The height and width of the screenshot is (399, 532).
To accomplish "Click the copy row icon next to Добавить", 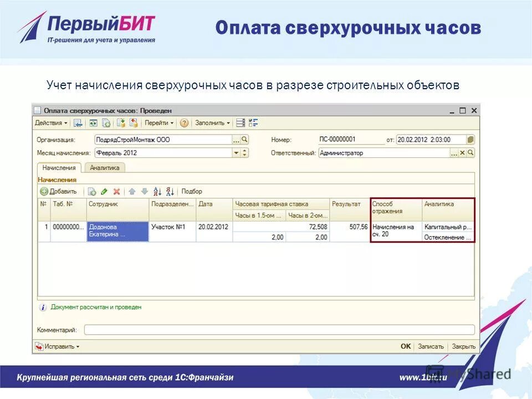I will (x=91, y=191).
